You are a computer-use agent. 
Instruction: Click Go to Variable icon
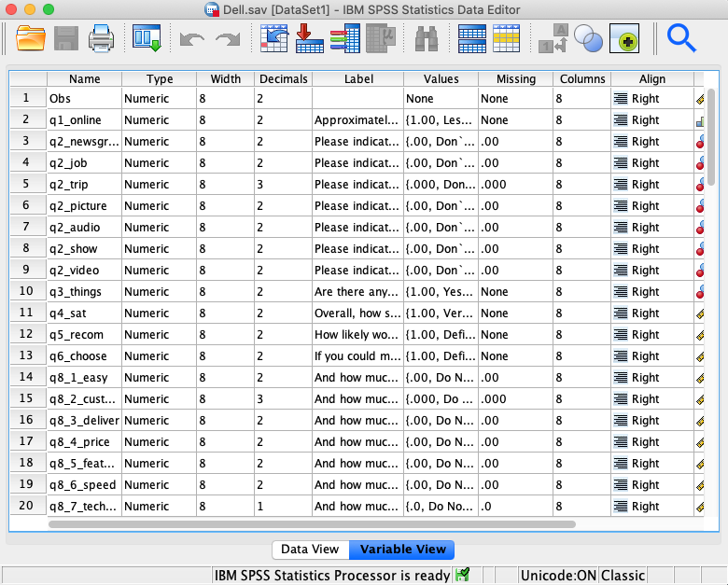click(x=310, y=38)
